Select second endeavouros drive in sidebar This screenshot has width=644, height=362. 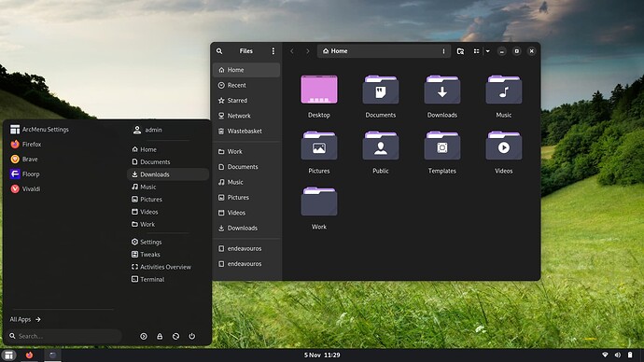[x=246, y=263]
